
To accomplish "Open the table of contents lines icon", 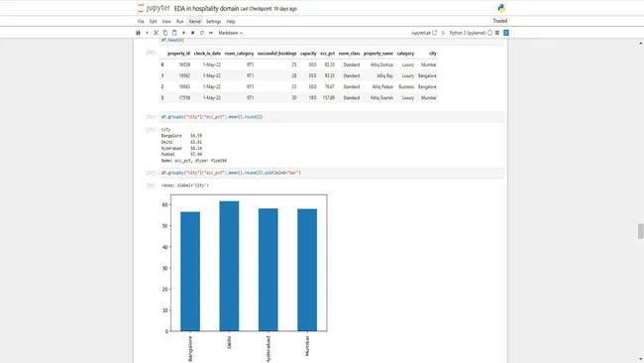I will click(x=497, y=33).
